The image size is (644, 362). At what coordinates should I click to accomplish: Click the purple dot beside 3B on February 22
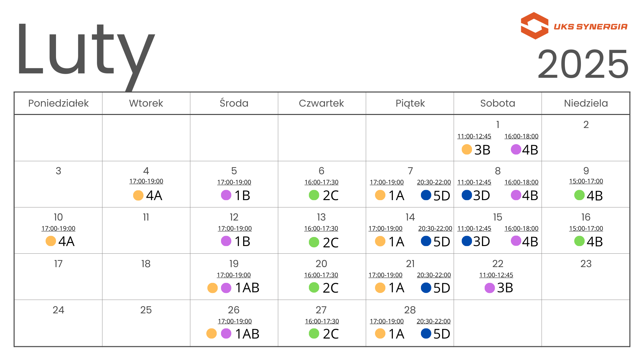click(x=490, y=288)
